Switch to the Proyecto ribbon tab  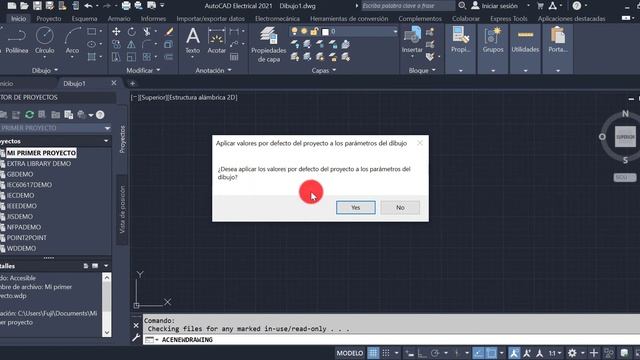pos(49,19)
